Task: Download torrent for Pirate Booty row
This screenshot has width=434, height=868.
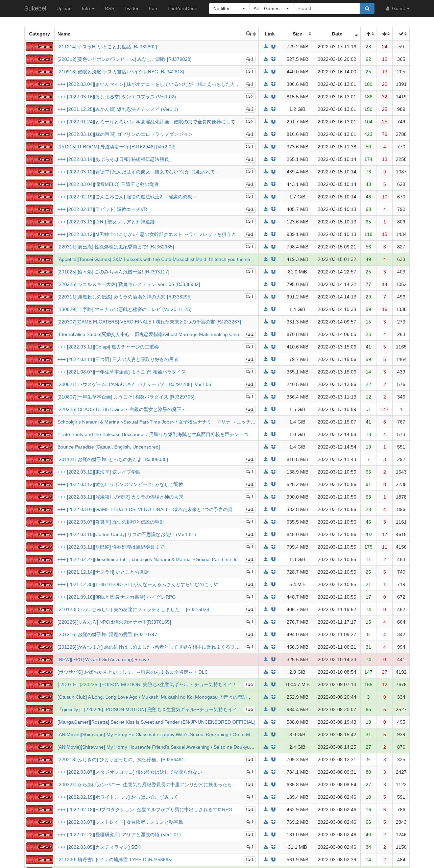Action: 266,434
